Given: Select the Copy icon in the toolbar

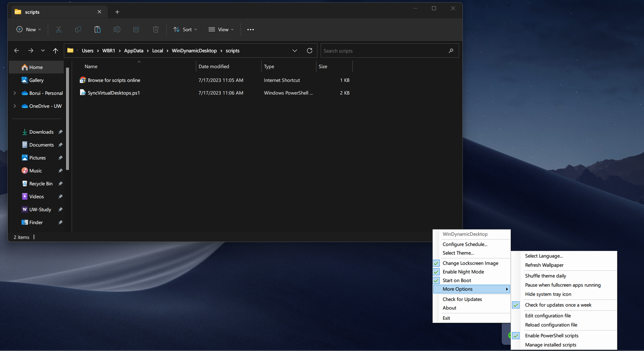Looking at the screenshot, I should [x=78, y=29].
